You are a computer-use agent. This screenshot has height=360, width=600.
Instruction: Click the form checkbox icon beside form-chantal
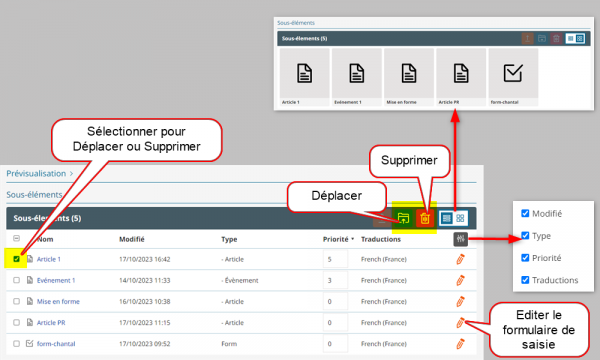29,343
